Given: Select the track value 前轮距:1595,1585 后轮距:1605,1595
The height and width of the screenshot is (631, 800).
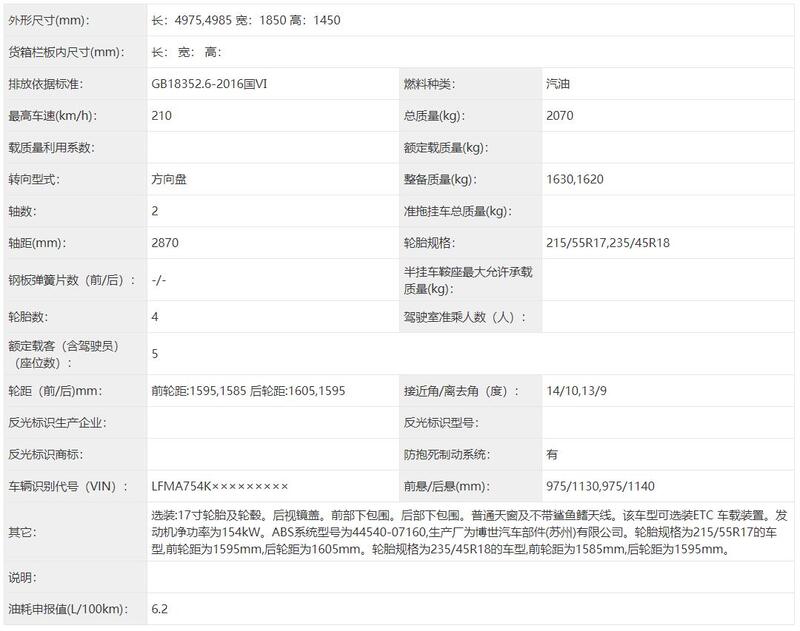Looking at the screenshot, I should 248,391.
